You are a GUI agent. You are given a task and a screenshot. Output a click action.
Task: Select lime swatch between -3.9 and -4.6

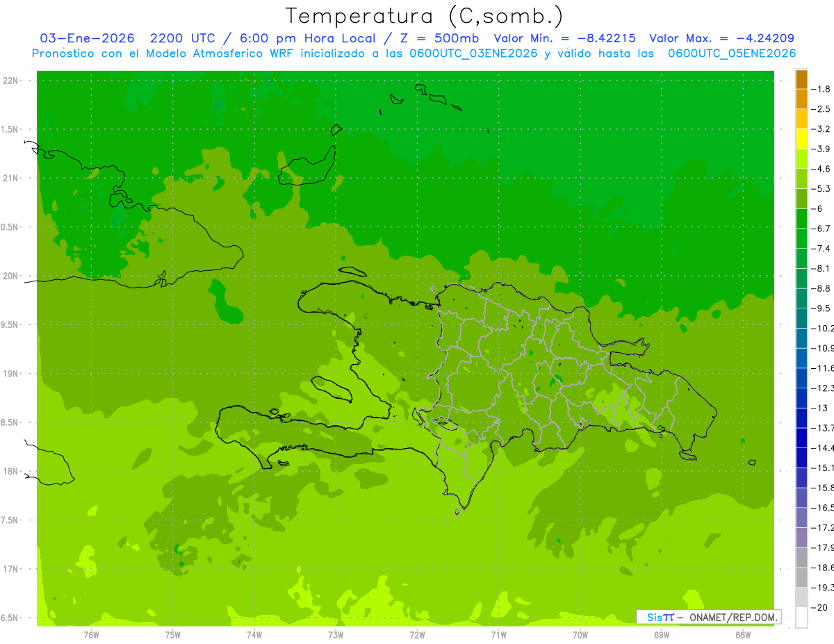tap(801, 159)
